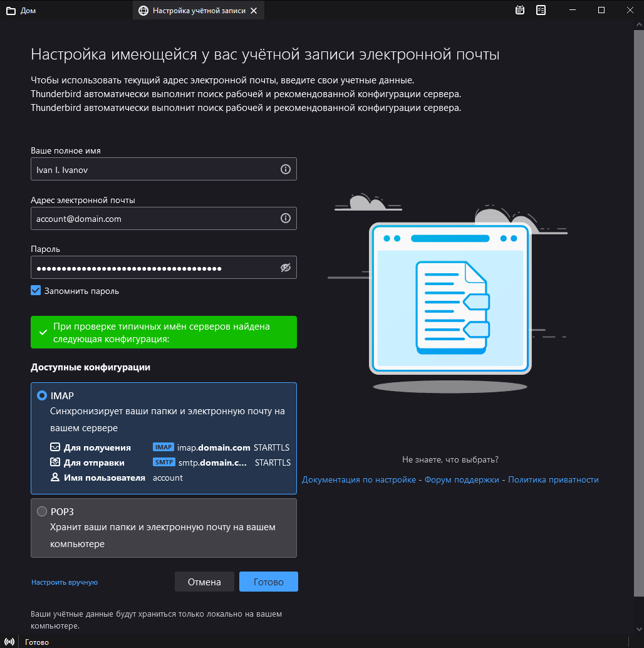Click the Готово button

tap(268, 582)
